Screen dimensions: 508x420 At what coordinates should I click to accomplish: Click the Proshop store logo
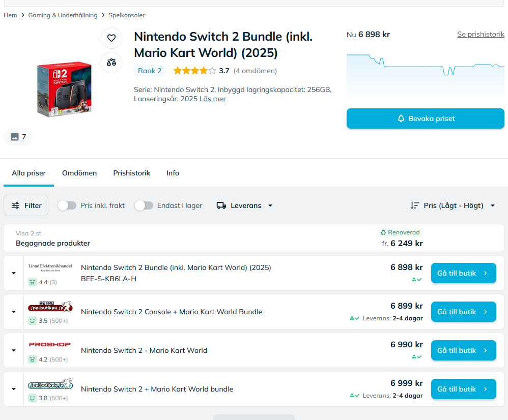(50, 344)
